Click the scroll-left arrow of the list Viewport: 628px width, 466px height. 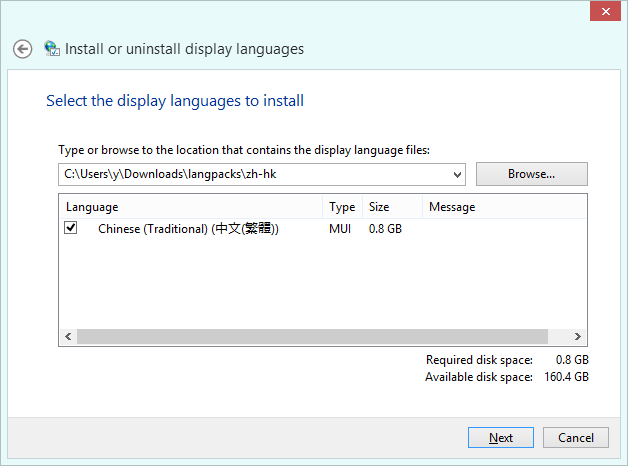(68, 336)
